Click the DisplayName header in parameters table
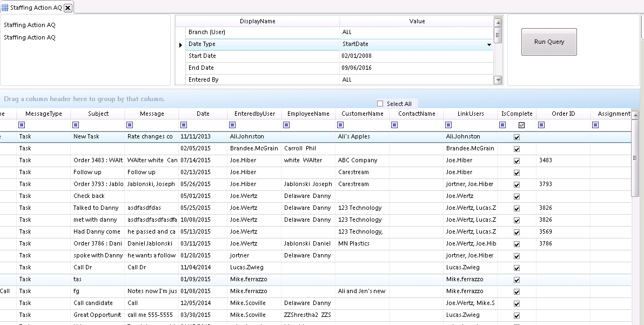Screen dimensions: 644x325 pos(258,22)
